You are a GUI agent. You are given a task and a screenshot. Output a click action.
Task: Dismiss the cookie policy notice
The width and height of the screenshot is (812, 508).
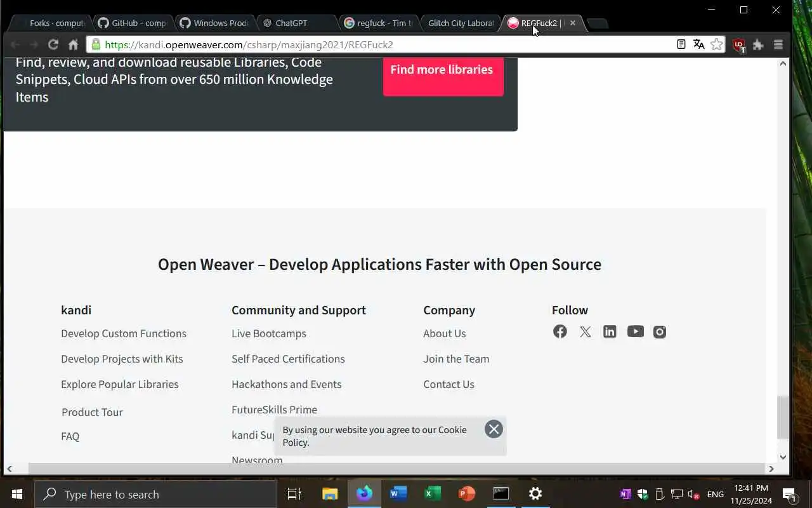(494, 429)
